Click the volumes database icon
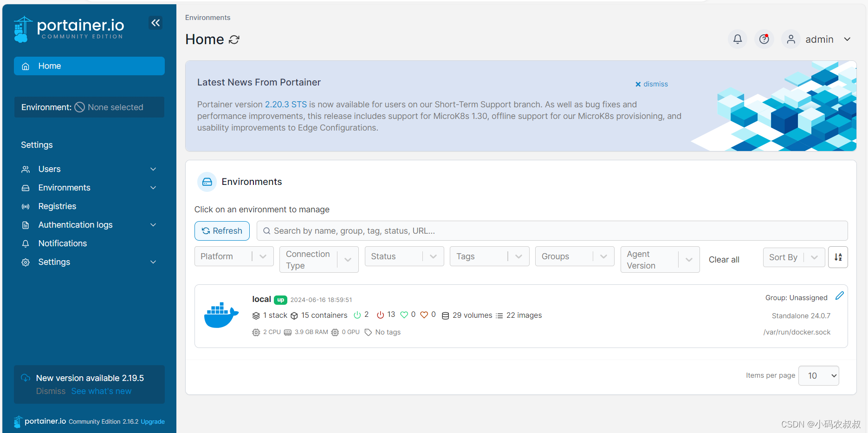Viewport: 868px width, 433px height. (x=445, y=316)
